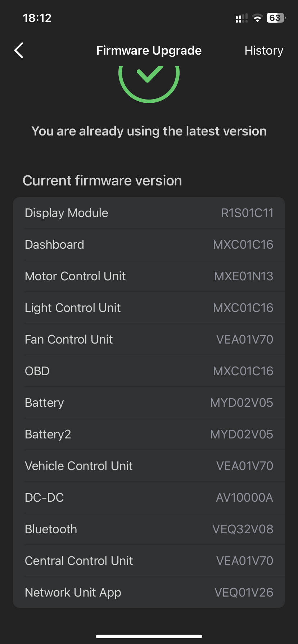This screenshot has width=298, height=644.
Task: Tap the Light Control Unit entry
Action: click(x=149, y=308)
